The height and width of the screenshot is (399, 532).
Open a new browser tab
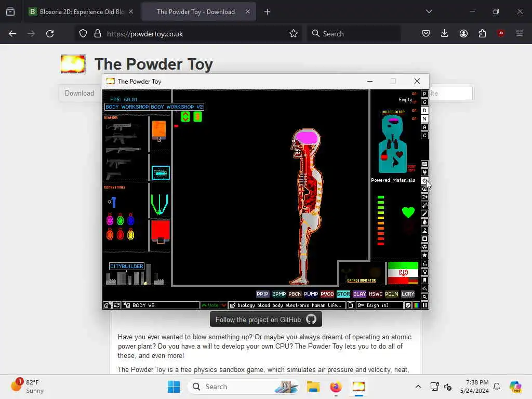tap(268, 12)
